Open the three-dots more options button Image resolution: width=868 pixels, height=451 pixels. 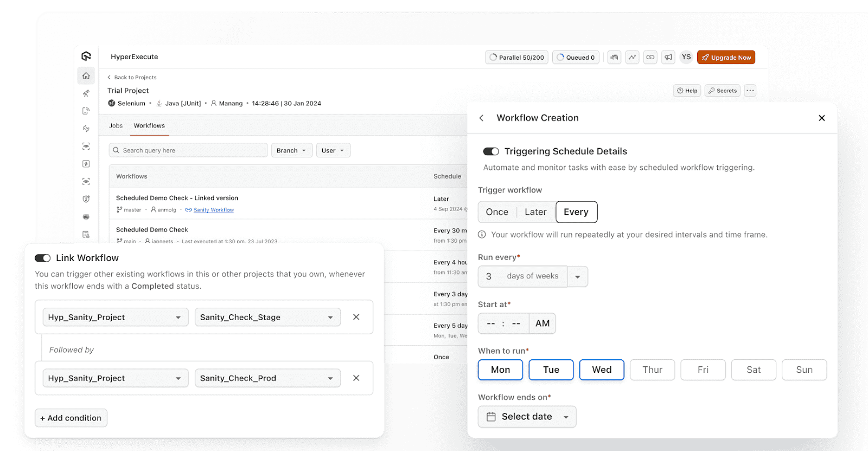coord(750,91)
